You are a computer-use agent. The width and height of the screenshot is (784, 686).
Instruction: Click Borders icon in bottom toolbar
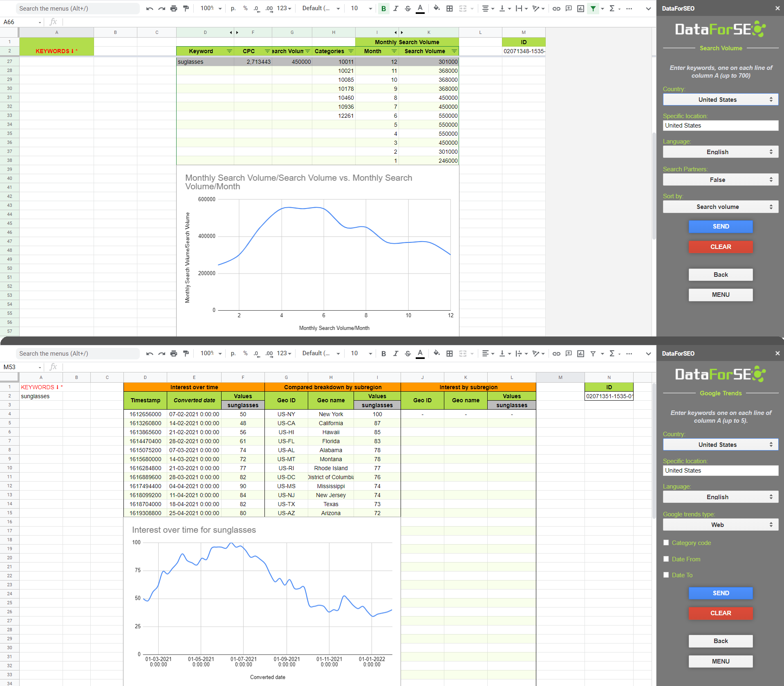click(450, 354)
